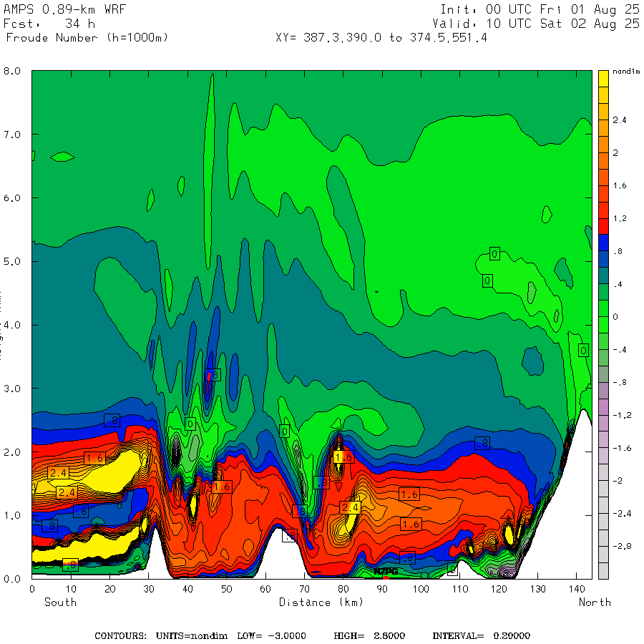
Task: Click colorbar label 1.6
Action: (x=620, y=185)
